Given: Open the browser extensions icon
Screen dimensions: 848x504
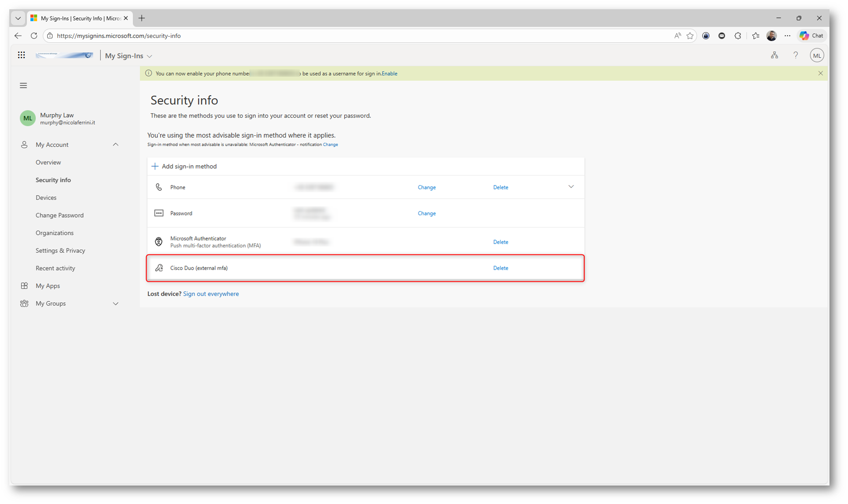Looking at the screenshot, I should tap(738, 36).
